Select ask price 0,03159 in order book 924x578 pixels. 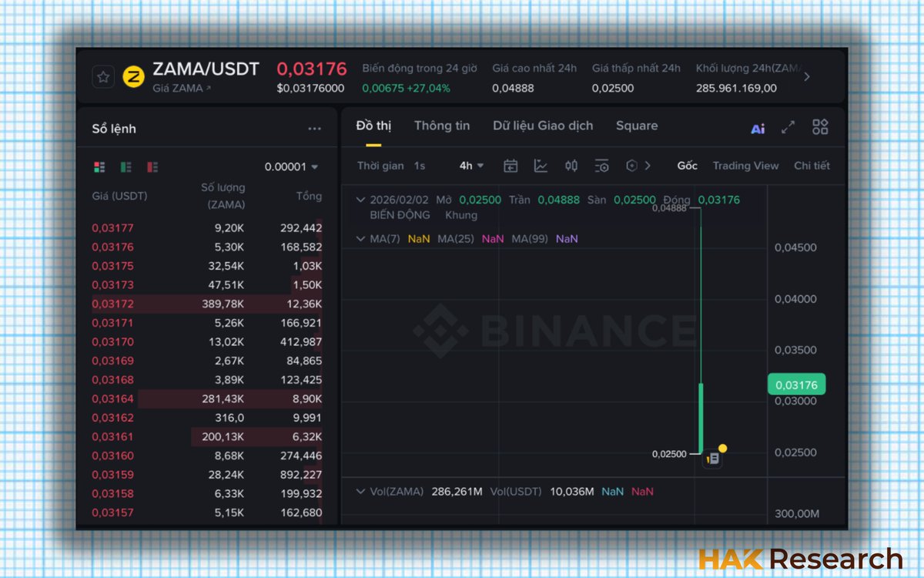click(x=112, y=475)
